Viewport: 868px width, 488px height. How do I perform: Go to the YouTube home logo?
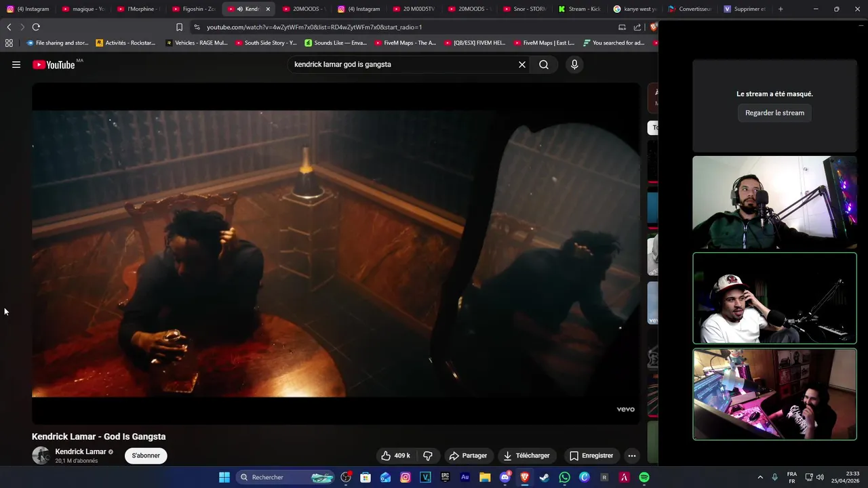click(x=54, y=65)
